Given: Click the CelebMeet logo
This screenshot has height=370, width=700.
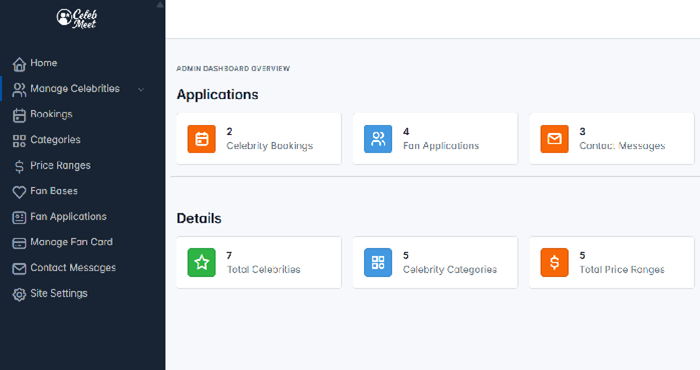Looking at the screenshot, I should click(x=77, y=19).
